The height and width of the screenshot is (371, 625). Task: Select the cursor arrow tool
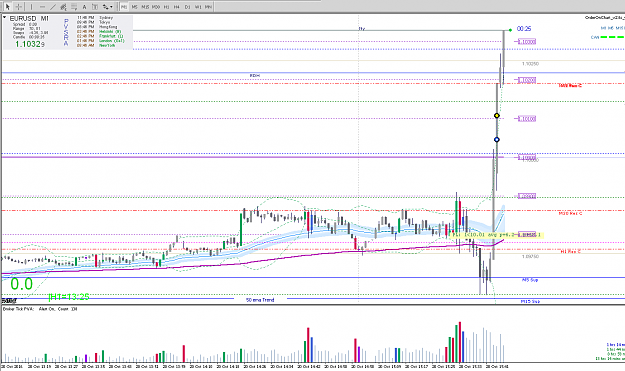[7, 7]
